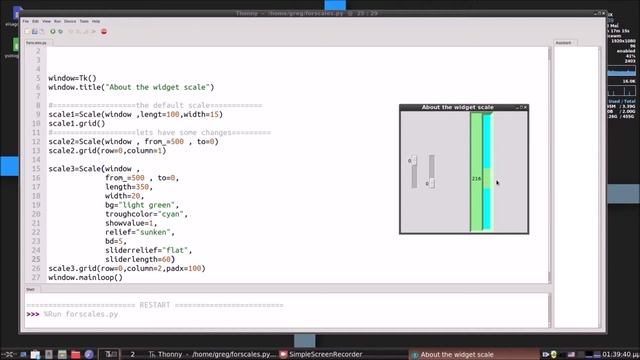
Task: Select the Shell panel tab
Action: tap(31, 289)
